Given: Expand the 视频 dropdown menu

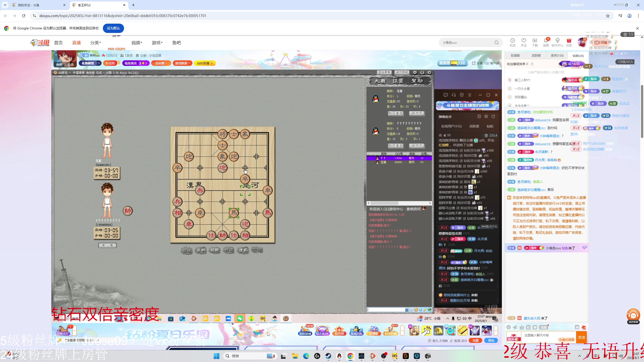Looking at the screenshot, I should click(x=137, y=43).
